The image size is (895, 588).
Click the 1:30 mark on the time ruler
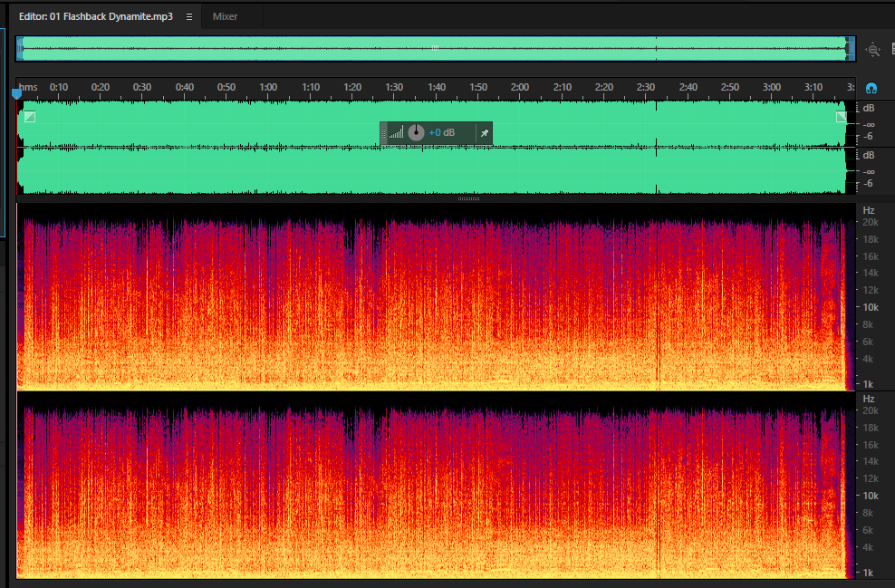tap(394, 87)
